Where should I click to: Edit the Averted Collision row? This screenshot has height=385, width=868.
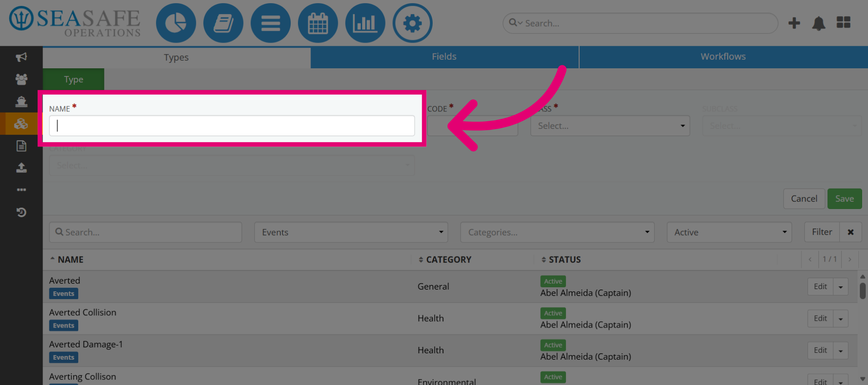tap(820, 318)
